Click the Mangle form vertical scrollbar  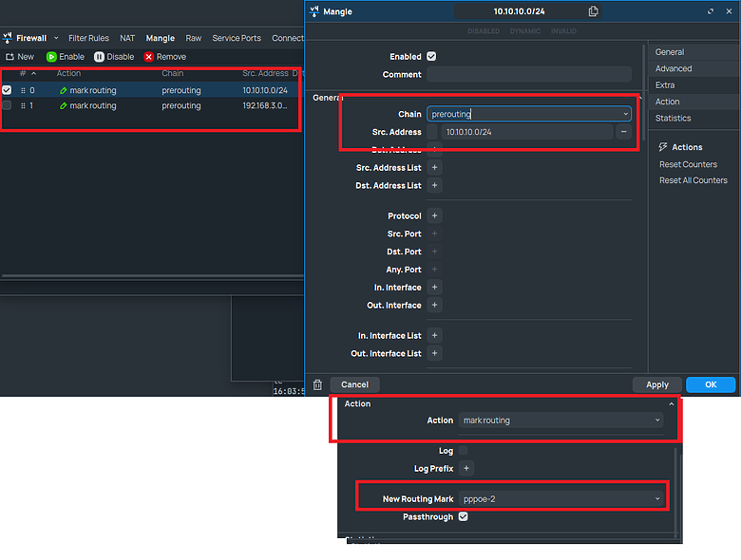click(644, 92)
